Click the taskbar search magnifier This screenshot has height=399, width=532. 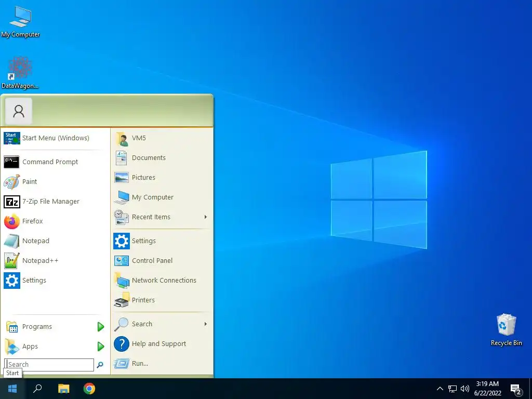click(37, 389)
